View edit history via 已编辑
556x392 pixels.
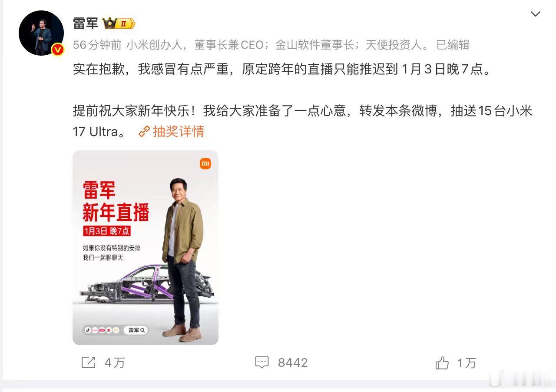tap(453, 45)
